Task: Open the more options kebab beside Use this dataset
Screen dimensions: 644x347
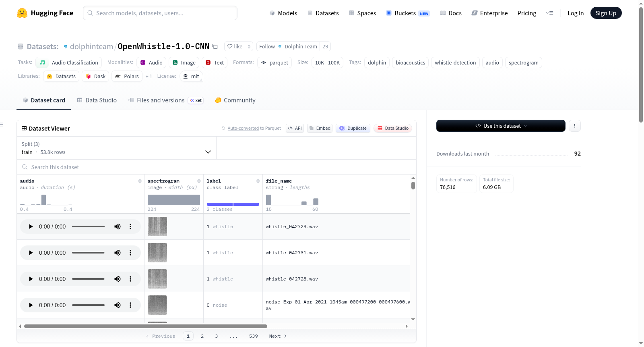Action: point(575,126)
